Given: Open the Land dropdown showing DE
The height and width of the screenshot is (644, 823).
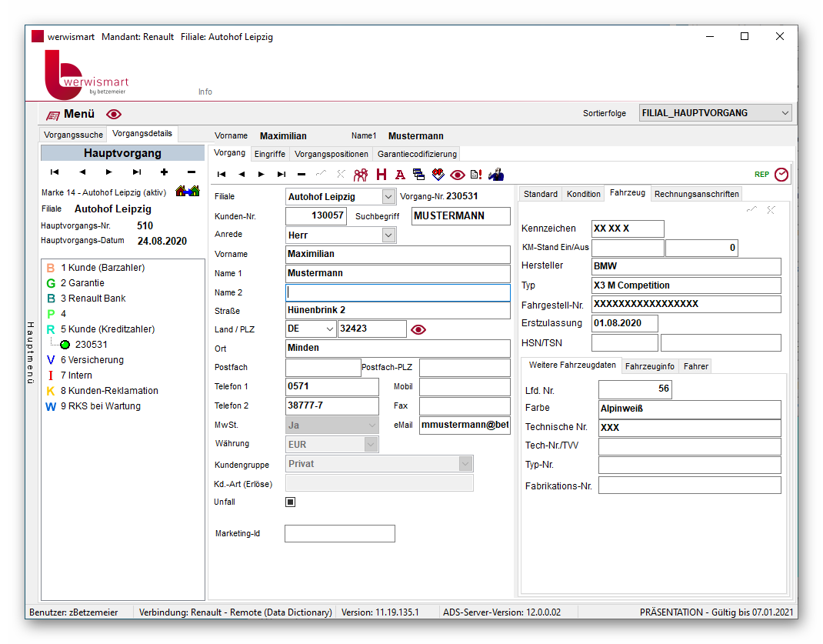Looking at the screenshot, I should point(330,329).
